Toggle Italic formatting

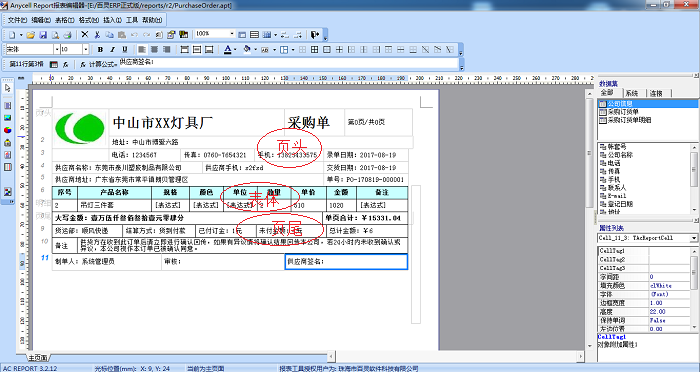point(112,50)
